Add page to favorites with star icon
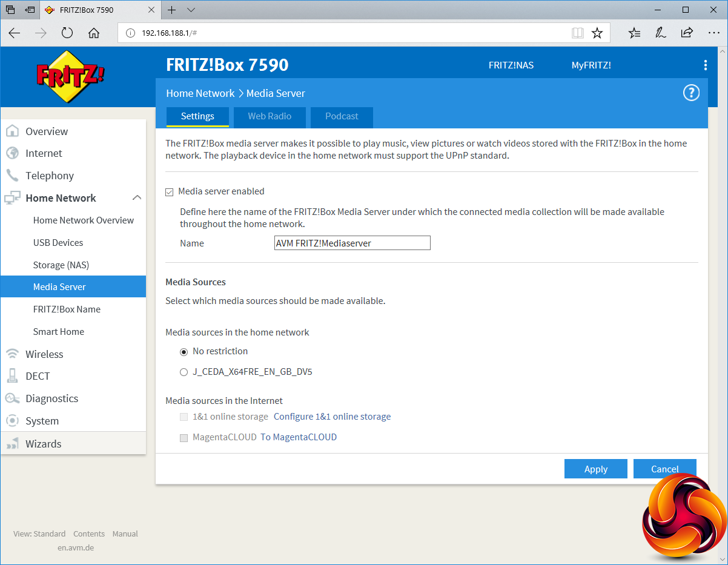Screen dimensions: 728x565 tap(597, 33)
